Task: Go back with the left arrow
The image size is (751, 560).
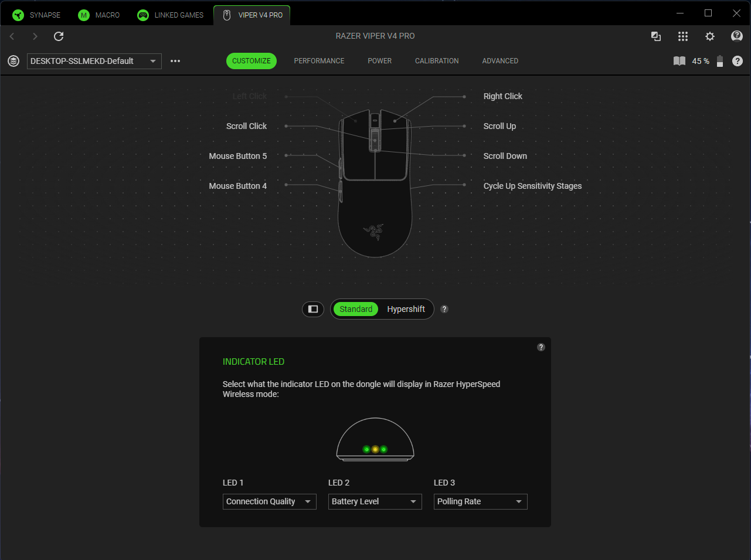Action: tap(12, 36)
